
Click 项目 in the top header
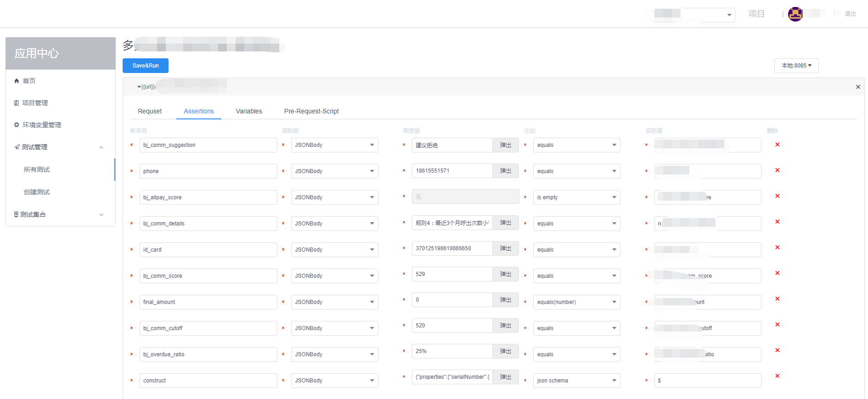(x=756, y=14)
